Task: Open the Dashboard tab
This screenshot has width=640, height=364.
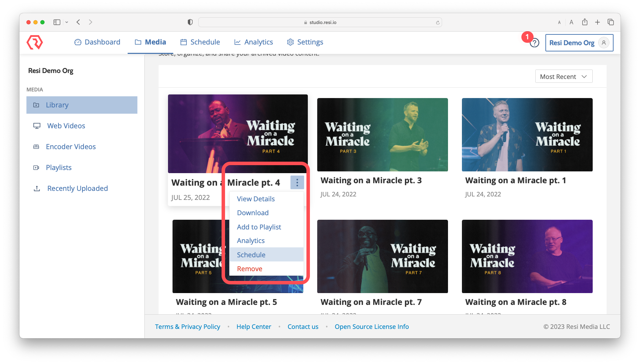Action: (97, 42)
